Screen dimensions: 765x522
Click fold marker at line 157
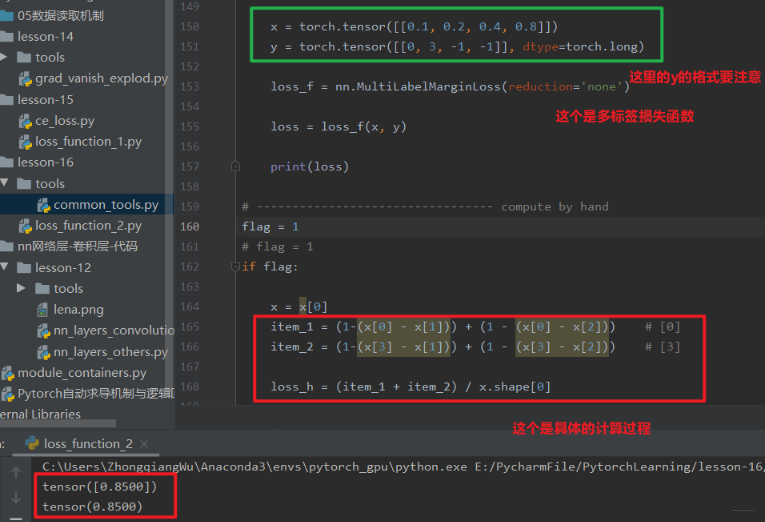[235, 167]
